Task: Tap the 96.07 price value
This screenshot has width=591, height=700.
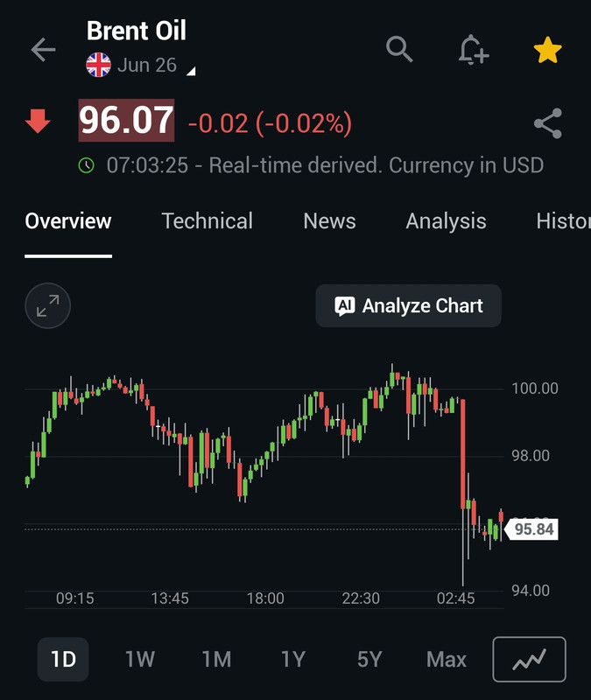Action: (126, 121)
